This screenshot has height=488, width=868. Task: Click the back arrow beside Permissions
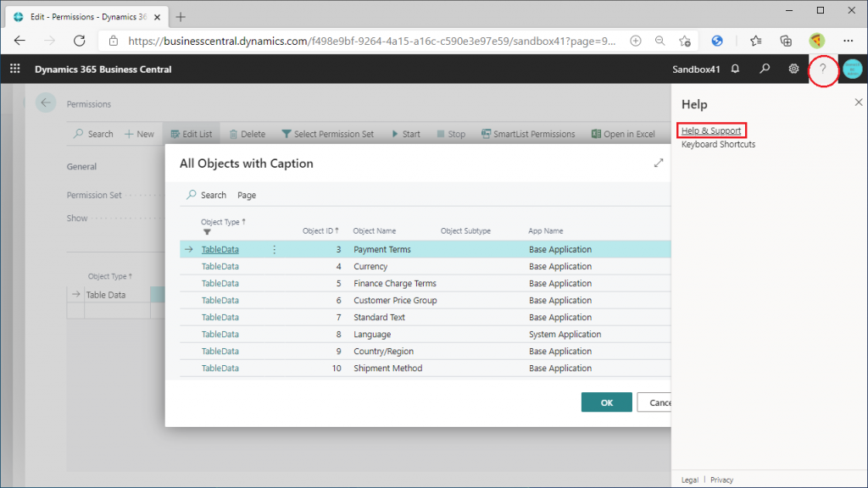[x=46, y=103]
